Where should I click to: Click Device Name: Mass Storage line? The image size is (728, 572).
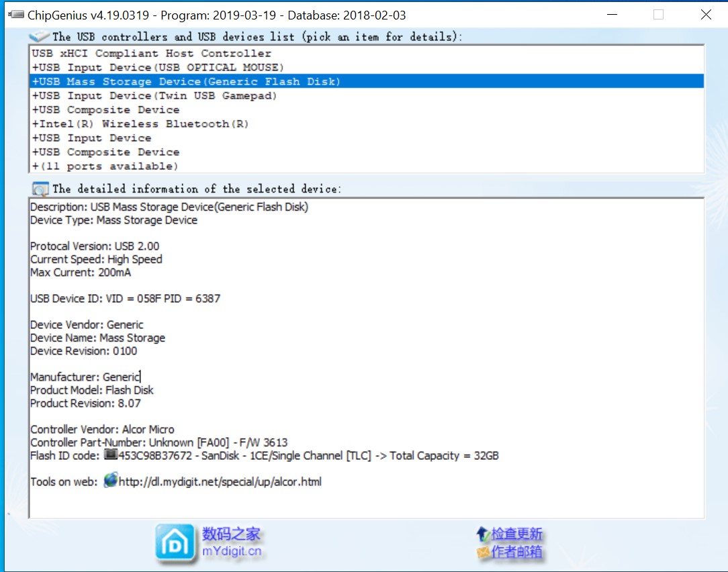[97, 338]
